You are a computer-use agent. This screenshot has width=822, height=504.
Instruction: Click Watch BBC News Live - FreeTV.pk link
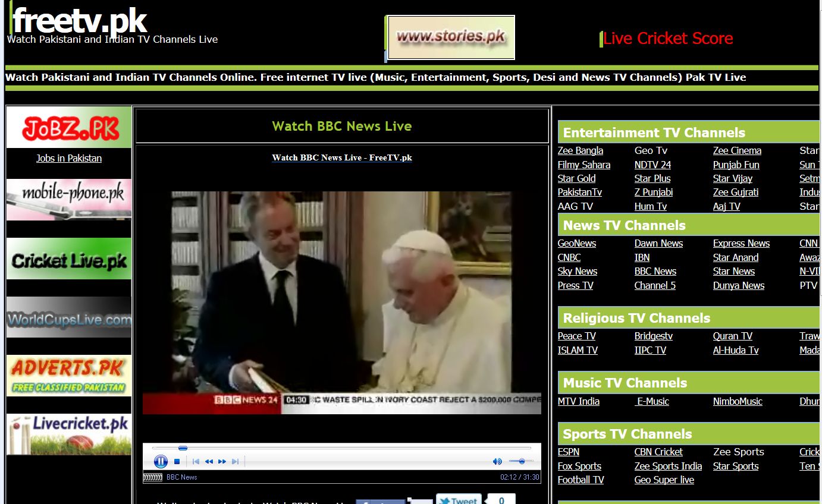(342, 157)
